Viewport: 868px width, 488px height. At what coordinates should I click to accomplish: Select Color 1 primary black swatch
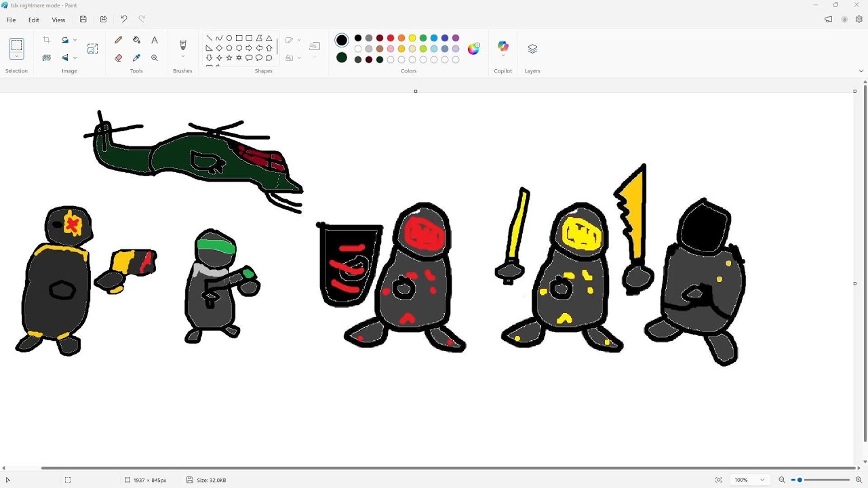[342, 41]
